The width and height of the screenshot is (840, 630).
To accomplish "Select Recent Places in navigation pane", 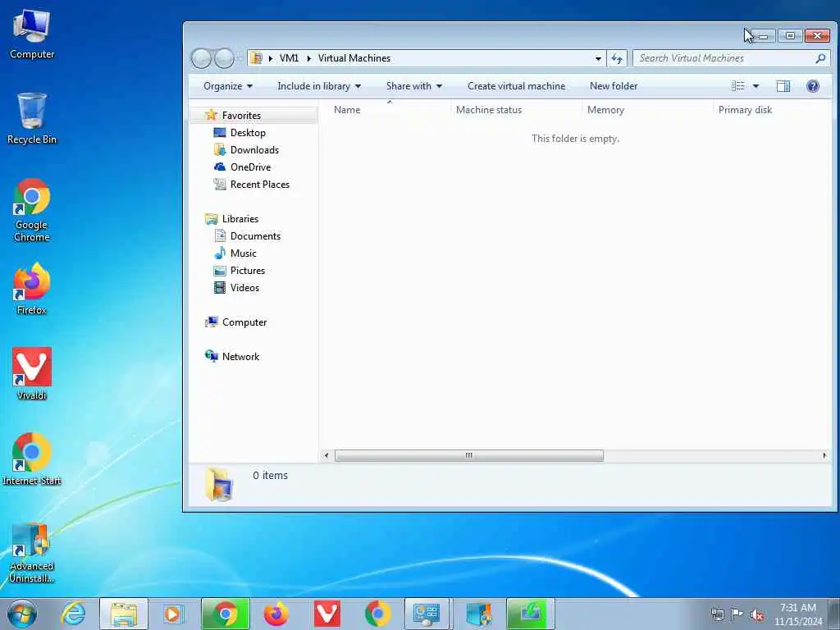I will coord(260,185).
